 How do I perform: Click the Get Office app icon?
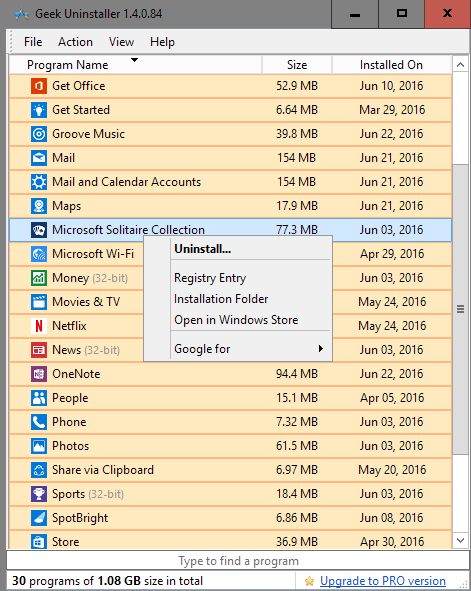(39, 86)
